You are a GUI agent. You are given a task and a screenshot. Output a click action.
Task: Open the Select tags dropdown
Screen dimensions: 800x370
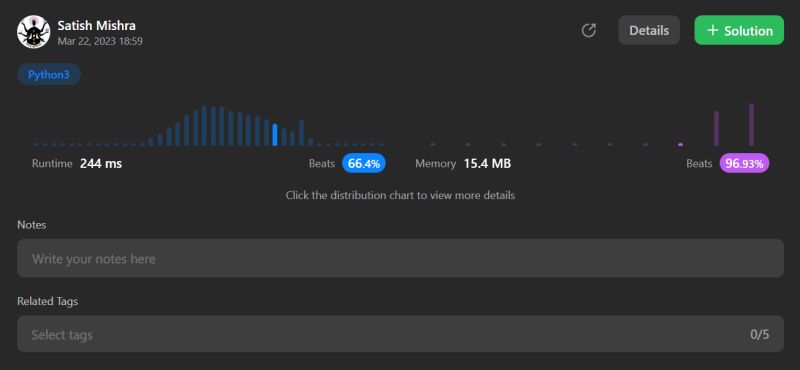[x=401, y=334]
